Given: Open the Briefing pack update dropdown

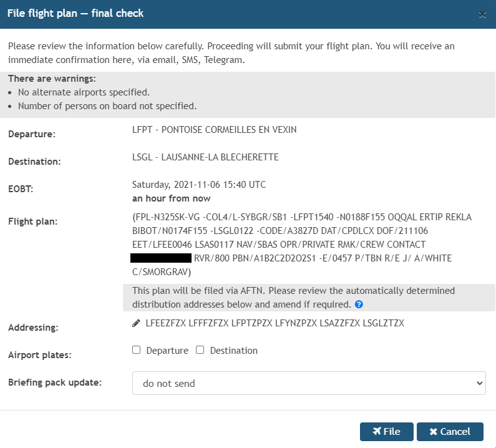Looking at the screenshot, I should point(309,383).
